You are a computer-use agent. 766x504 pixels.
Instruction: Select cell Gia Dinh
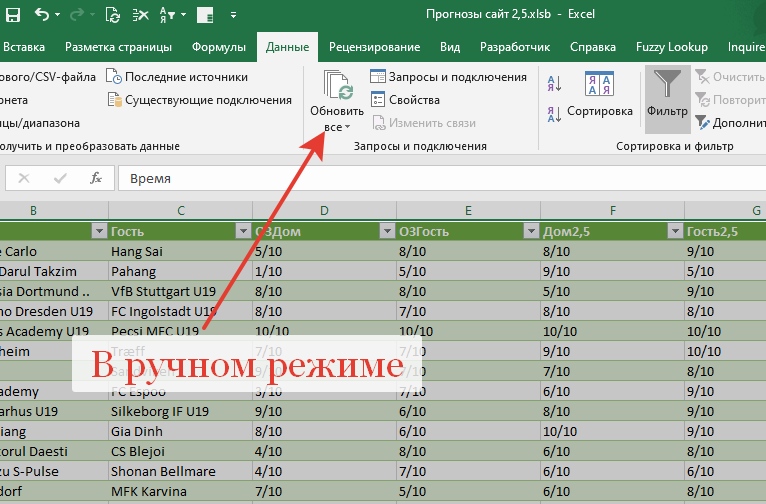[180, 431]
